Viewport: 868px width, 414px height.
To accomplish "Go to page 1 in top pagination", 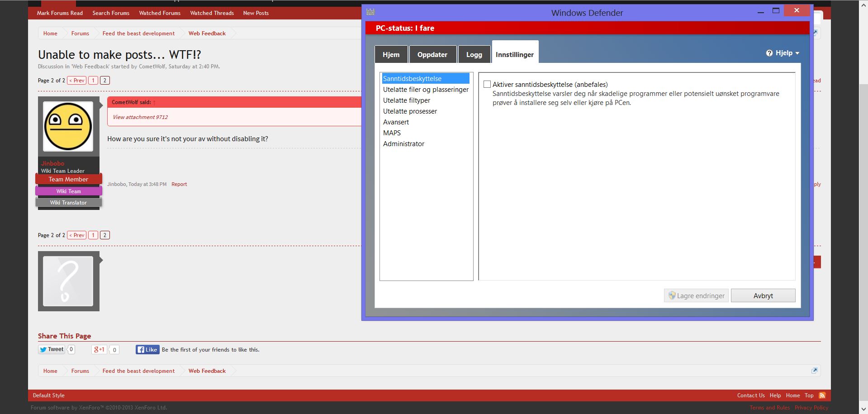I will pyautogui.click(x=93, y=81).
